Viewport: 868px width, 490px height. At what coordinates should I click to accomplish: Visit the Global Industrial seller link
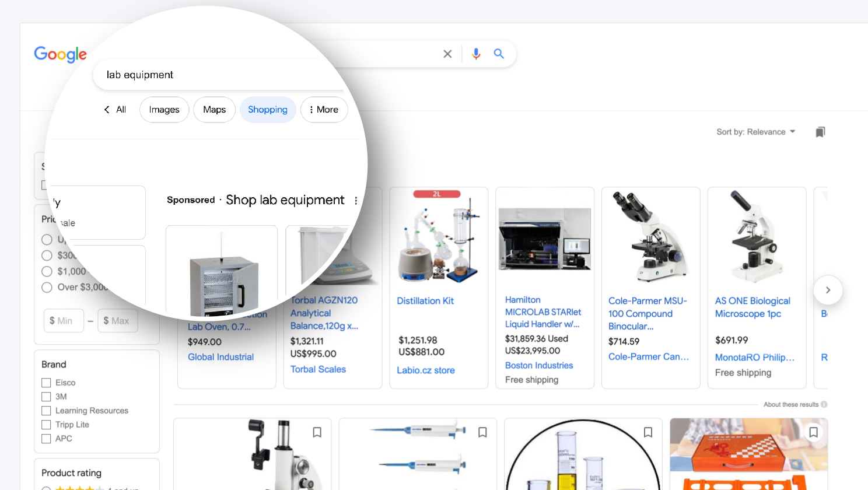(220, 356)
